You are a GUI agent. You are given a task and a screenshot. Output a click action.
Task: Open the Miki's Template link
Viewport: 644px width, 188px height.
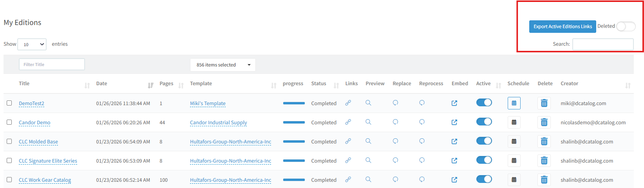pyautogui.click(x=208, y=104)
